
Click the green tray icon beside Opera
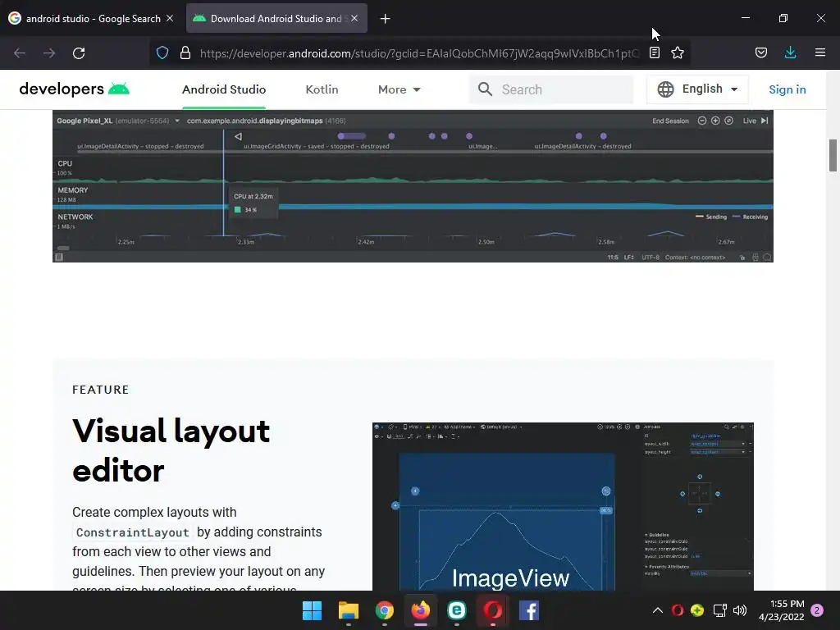pyautogui.click(x=697, y=610)
